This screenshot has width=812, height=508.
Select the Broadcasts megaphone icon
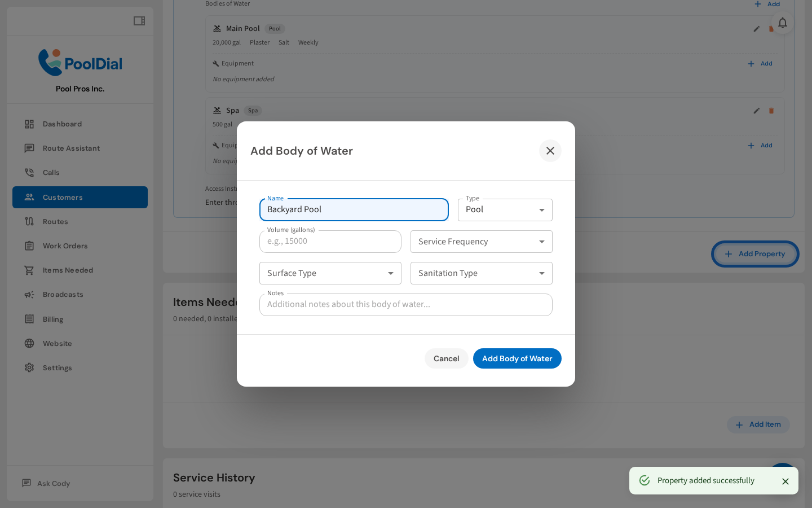(x=29, y=294)
